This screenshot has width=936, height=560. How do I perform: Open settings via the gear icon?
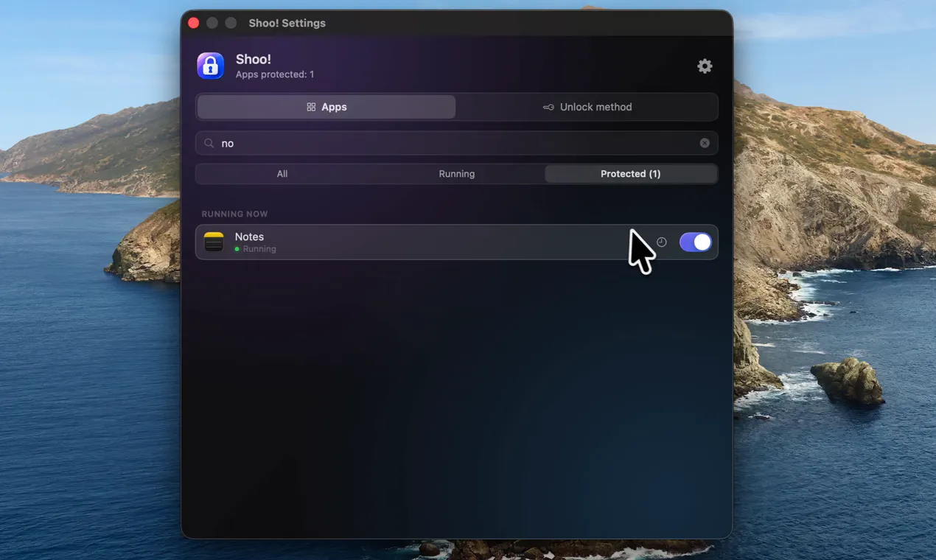pos(705,66)
